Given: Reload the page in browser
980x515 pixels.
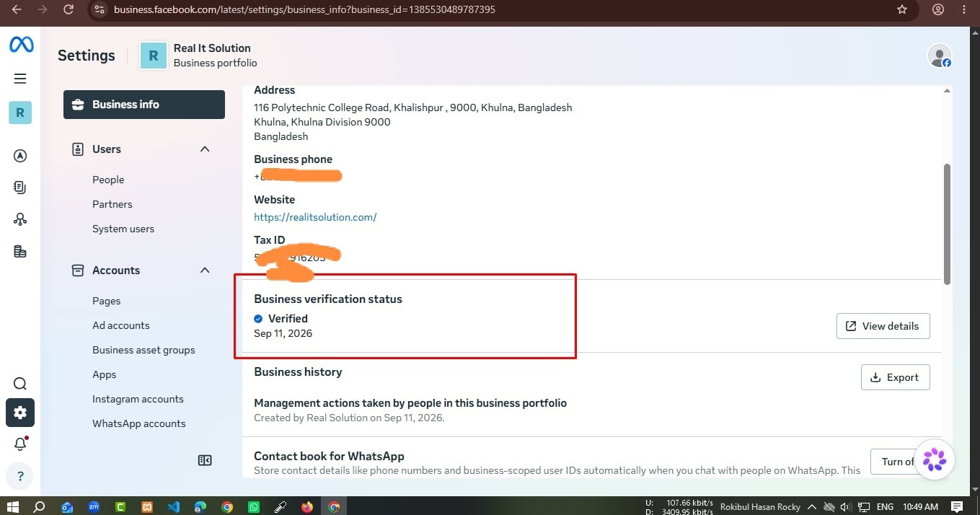Looking at the screenshot, I should click(68, 9).
